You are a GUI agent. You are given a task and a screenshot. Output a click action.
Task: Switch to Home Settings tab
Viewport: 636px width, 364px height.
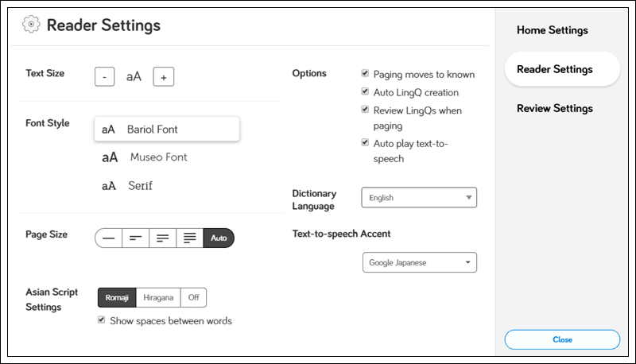pyautogui.click(x=553, y=30)
